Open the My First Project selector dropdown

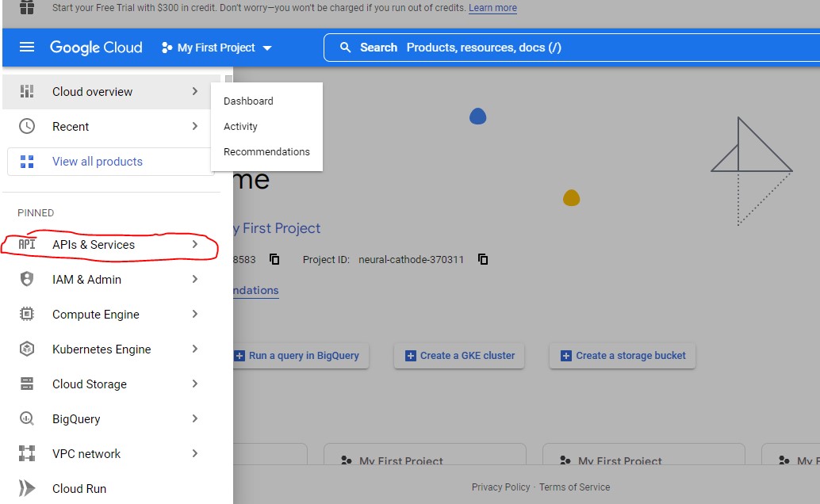pyautogui.click(x=216, y=48)
